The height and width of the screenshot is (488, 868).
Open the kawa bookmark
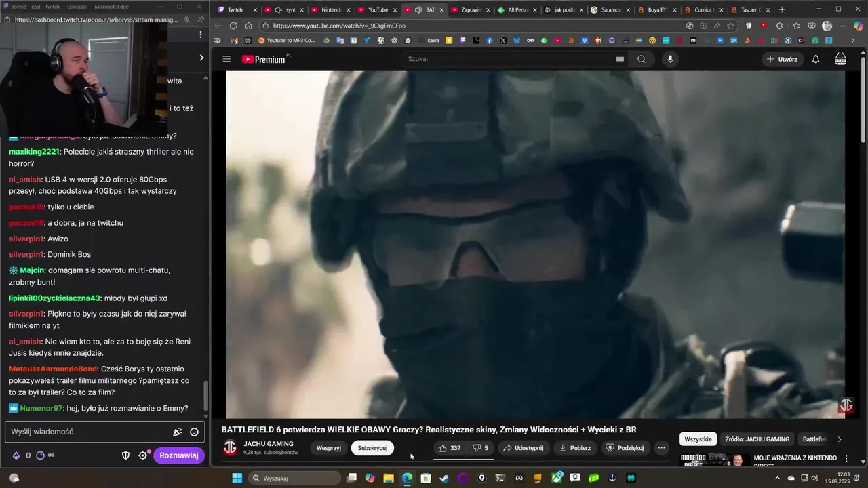pyautogui.click(x=428, y=41)
